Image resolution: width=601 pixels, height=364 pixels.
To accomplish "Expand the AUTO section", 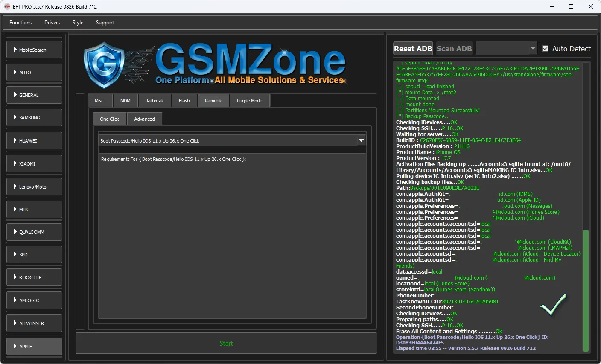I will [x=35, y=73].
